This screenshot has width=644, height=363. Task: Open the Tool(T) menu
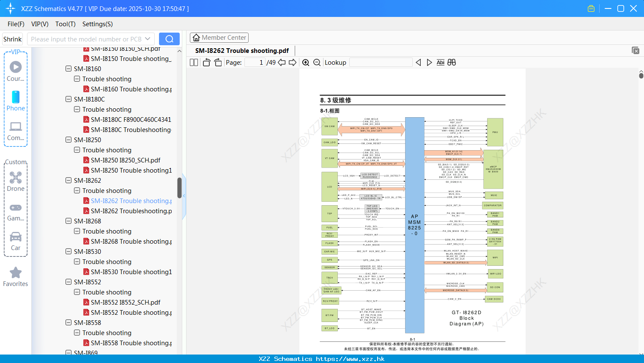(x=66, y=24)
